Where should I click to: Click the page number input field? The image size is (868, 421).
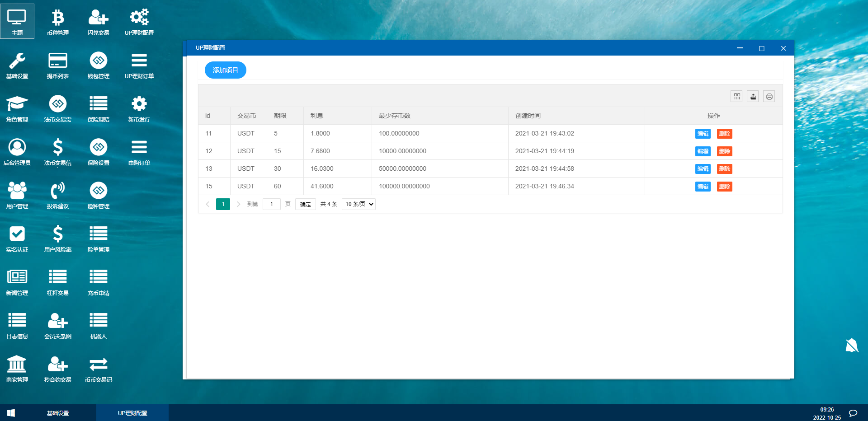pos(271,204)
